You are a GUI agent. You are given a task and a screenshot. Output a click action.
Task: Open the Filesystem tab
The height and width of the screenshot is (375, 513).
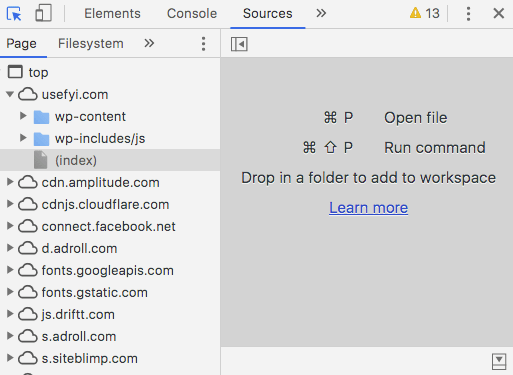click(91, 44)
